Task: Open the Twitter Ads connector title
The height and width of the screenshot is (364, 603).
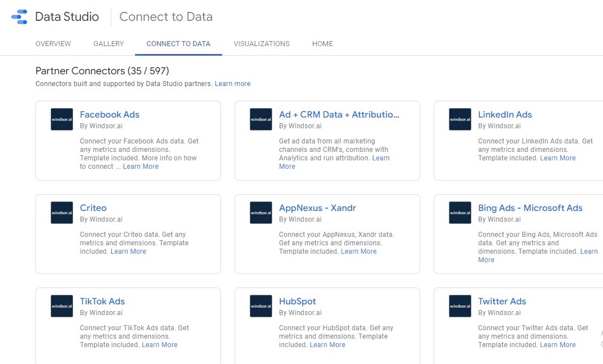Action: 502,302
